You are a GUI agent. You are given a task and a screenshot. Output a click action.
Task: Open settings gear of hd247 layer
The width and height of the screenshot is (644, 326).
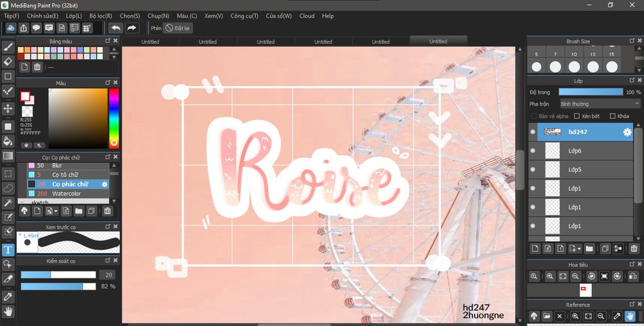pyautogui.click(x=627, y=132)
